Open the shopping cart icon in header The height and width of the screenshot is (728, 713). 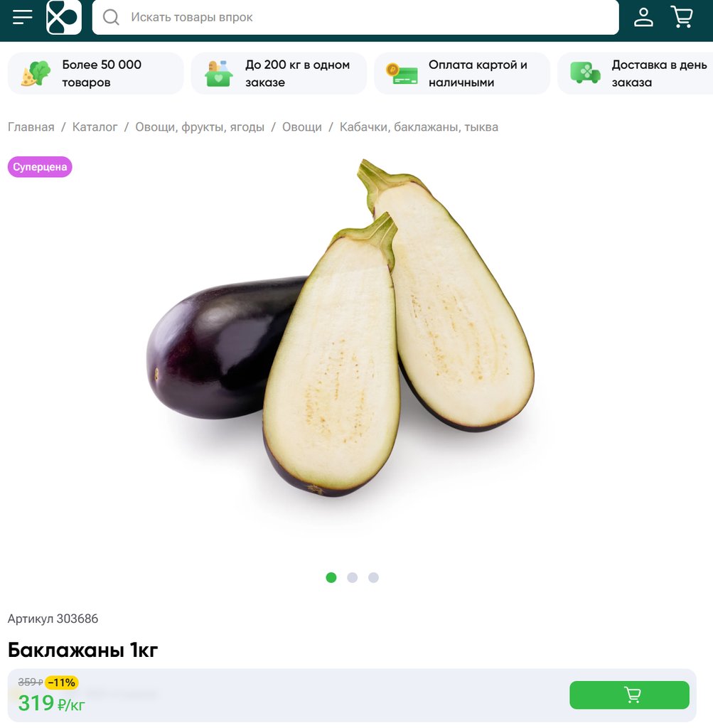pyautogui.click(x=682, y=17)
